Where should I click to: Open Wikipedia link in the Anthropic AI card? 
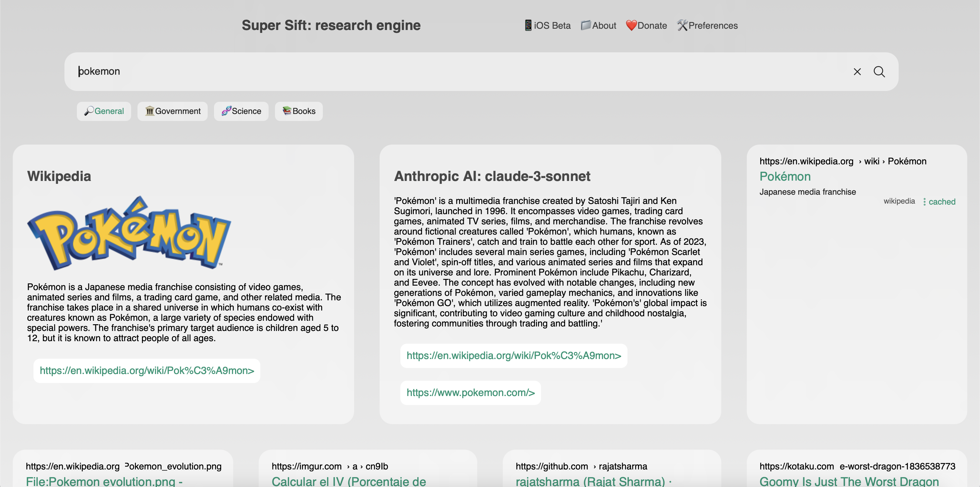point(514,356)
